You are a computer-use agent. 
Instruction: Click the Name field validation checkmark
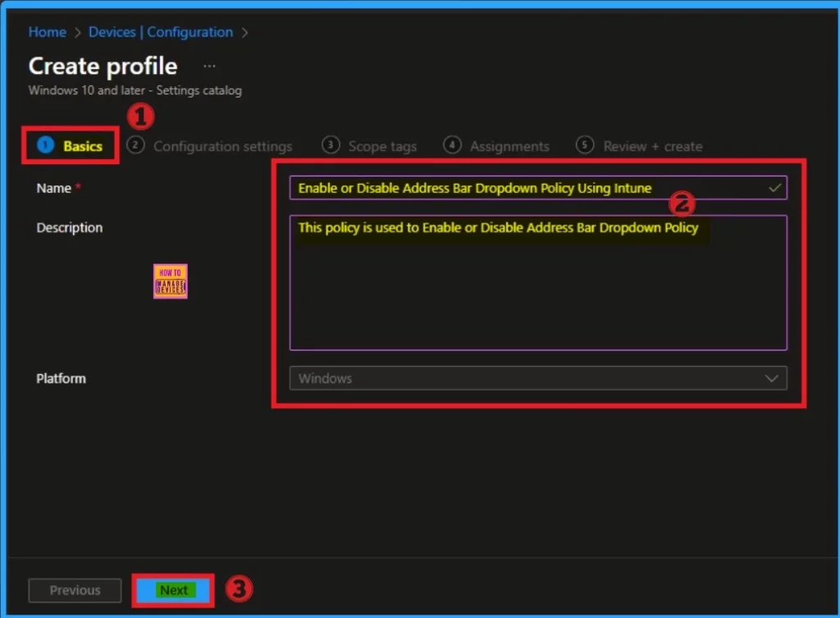[x=774, y=188]
